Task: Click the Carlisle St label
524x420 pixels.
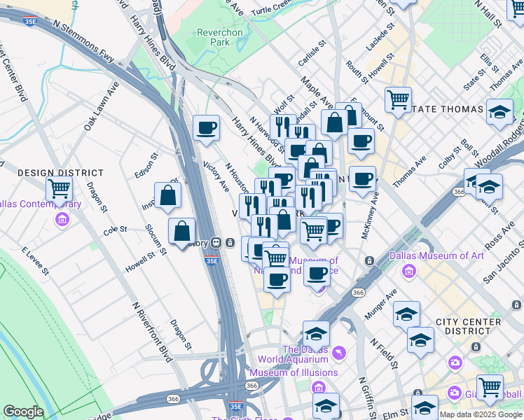Action: (x=312, y=53)
